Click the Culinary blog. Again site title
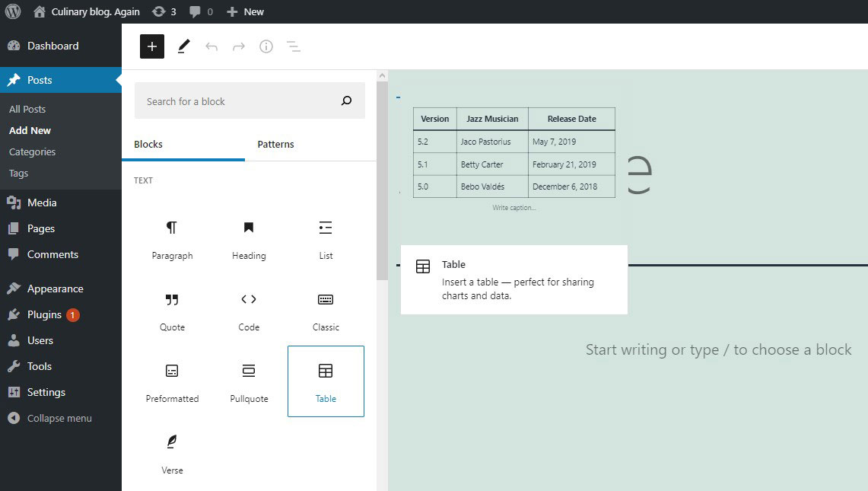The image size is (868, 491). (95, 11)
